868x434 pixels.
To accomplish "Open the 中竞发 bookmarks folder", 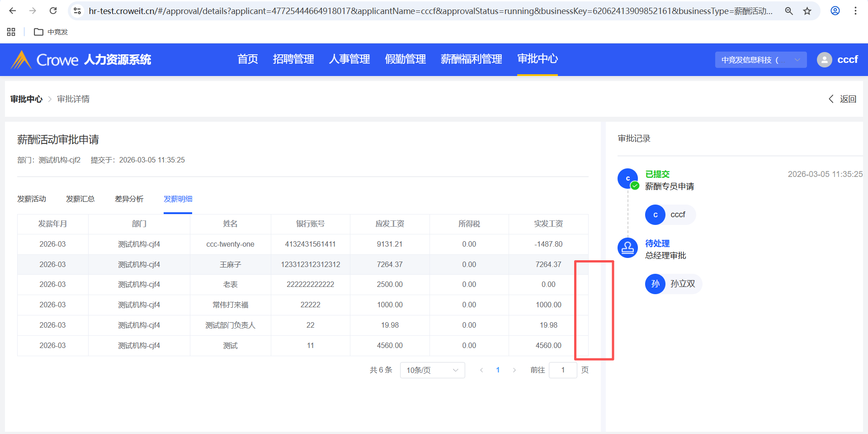I will pyautogui.click(x=51, y=32).
